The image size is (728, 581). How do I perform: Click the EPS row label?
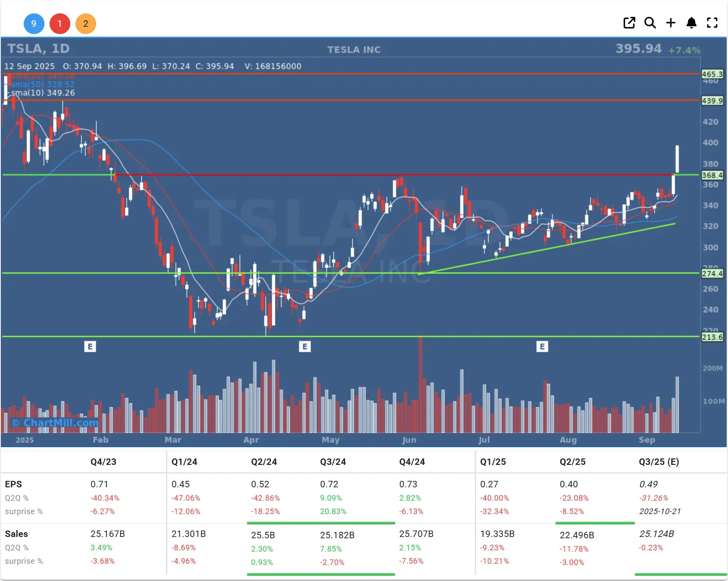pyautogui.click(x=13, y=484)
